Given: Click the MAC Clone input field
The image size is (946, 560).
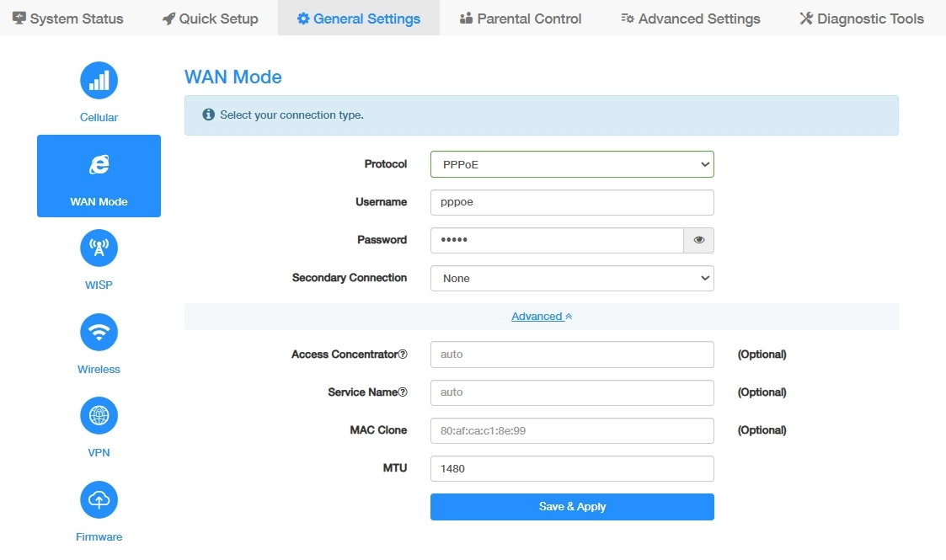Looking at the screenshot, I should (x=572, y=430).
